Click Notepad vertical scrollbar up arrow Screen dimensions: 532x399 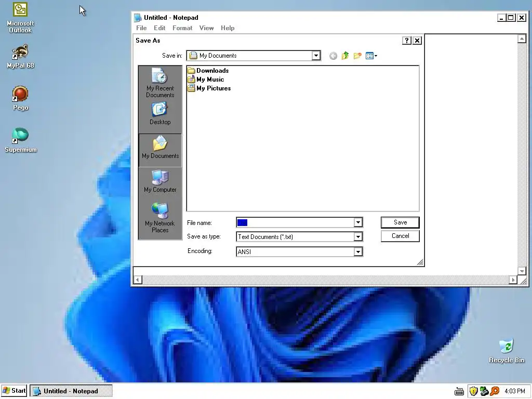click(x=522, y=38)
